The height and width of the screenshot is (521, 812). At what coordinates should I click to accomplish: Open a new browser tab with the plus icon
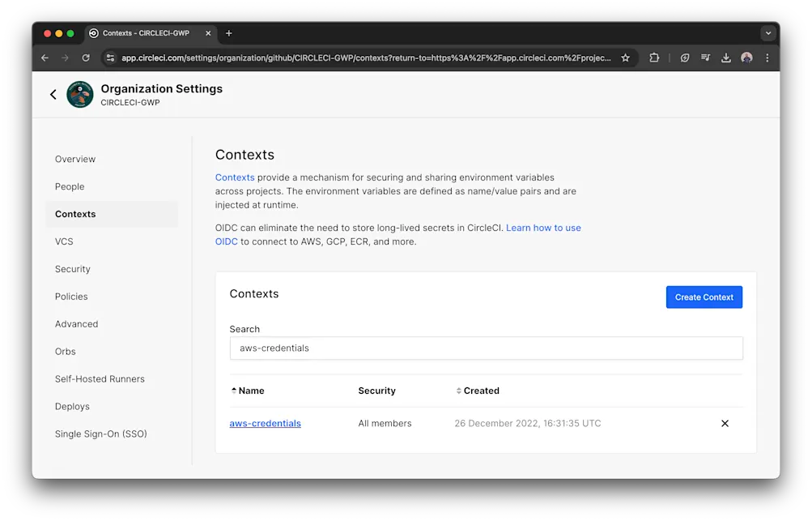(229, 33)
